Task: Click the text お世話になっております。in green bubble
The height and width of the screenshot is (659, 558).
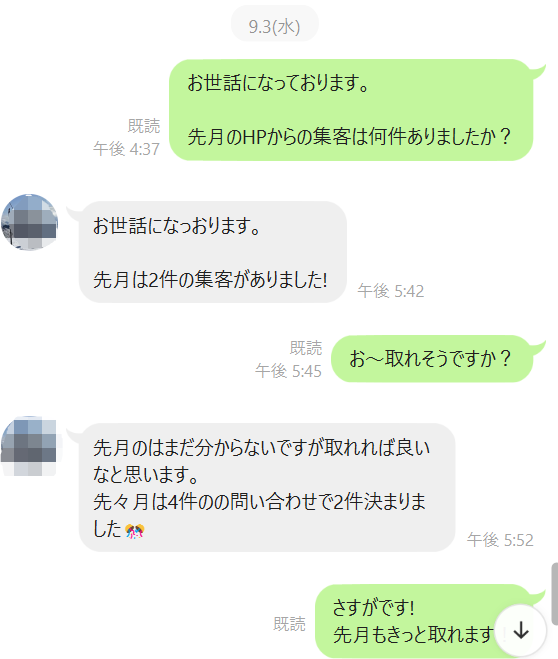Action: click(279, 83)
